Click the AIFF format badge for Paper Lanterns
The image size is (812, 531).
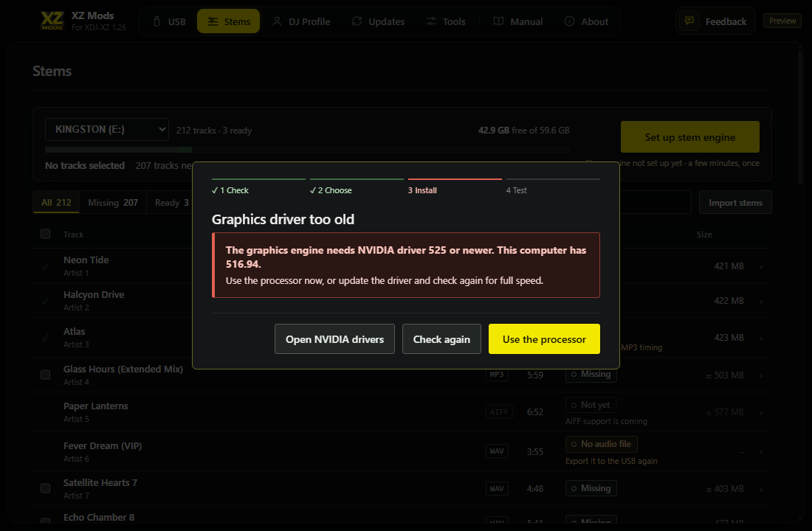tap(499, 412)
